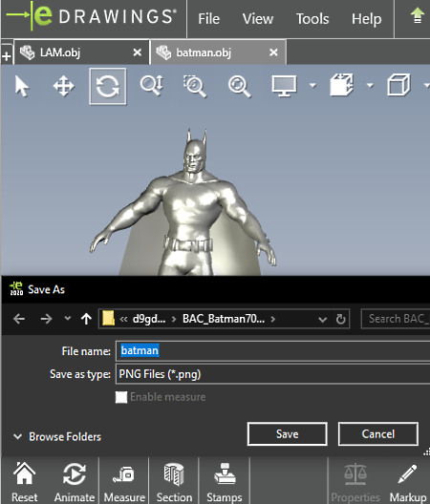
Task: Click the chevron after BAC_Batman70...
Action: (273, 319)
